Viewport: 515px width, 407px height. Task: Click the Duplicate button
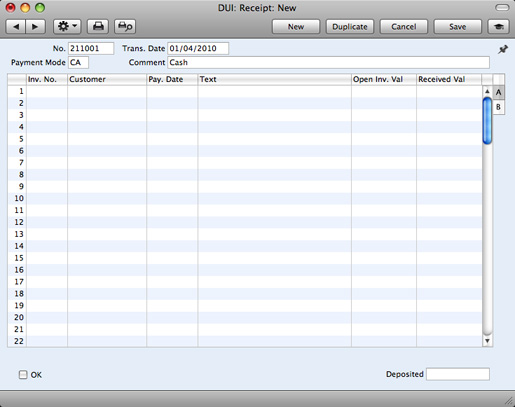pyautogui.click(x=350, y=26)
